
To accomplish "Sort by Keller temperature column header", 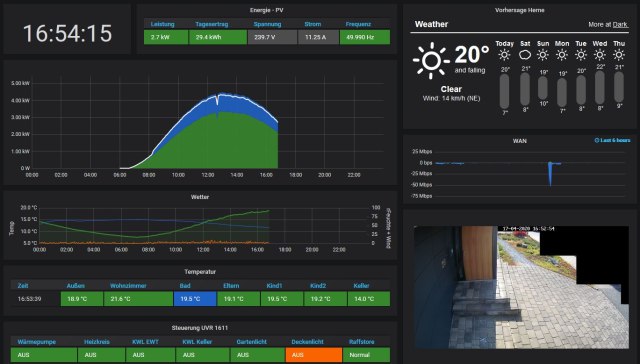I will [x=361, y=286].
